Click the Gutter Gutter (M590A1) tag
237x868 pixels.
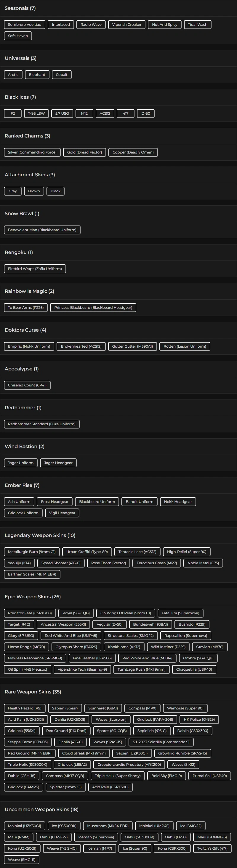pos(132,346)
